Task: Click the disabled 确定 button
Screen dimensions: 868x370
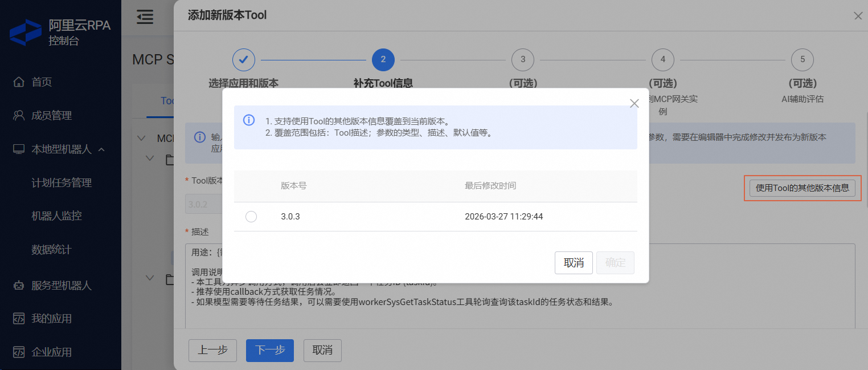Action: pos(616,263)
